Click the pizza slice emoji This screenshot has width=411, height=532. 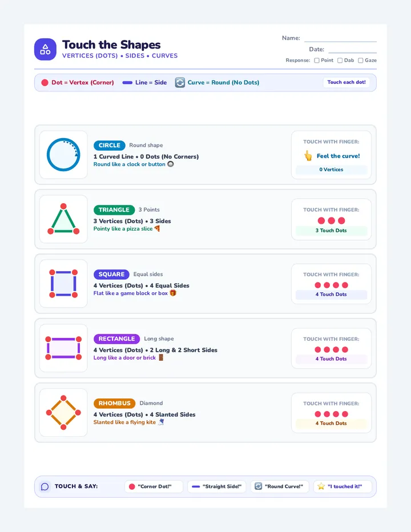coord(157,228)
